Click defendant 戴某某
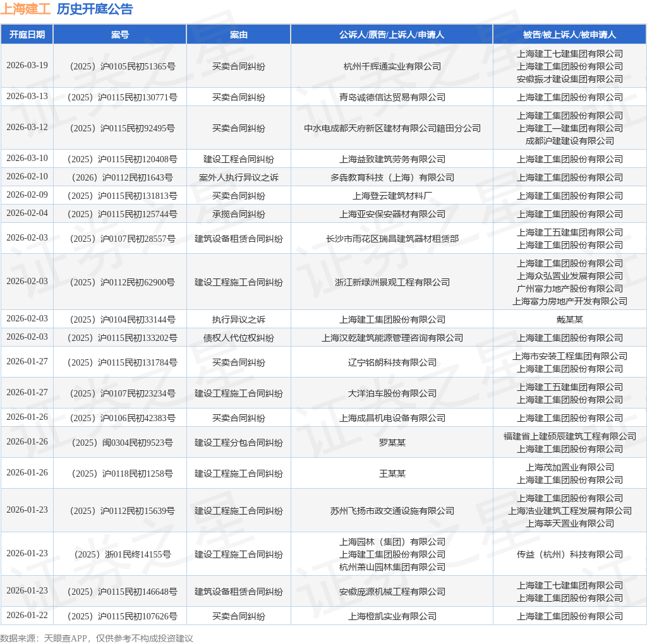 (570, 319)
